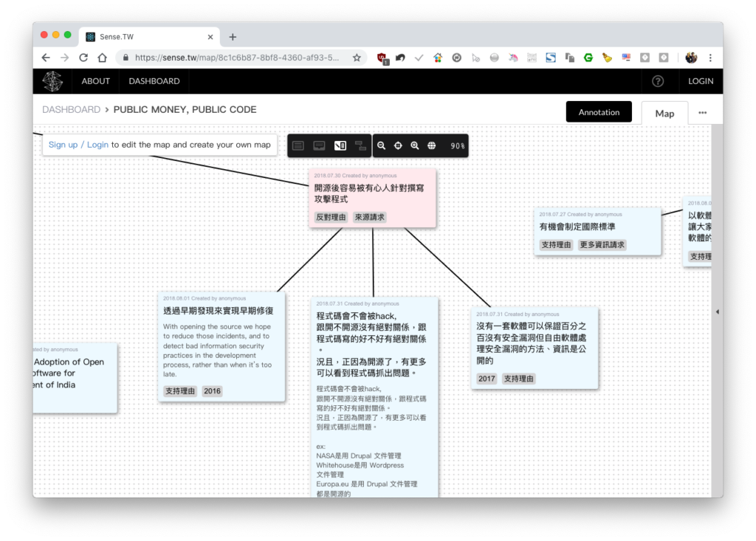The image size is (756, 541).
Task: Open a new browser tab
Action: point(233,37)
